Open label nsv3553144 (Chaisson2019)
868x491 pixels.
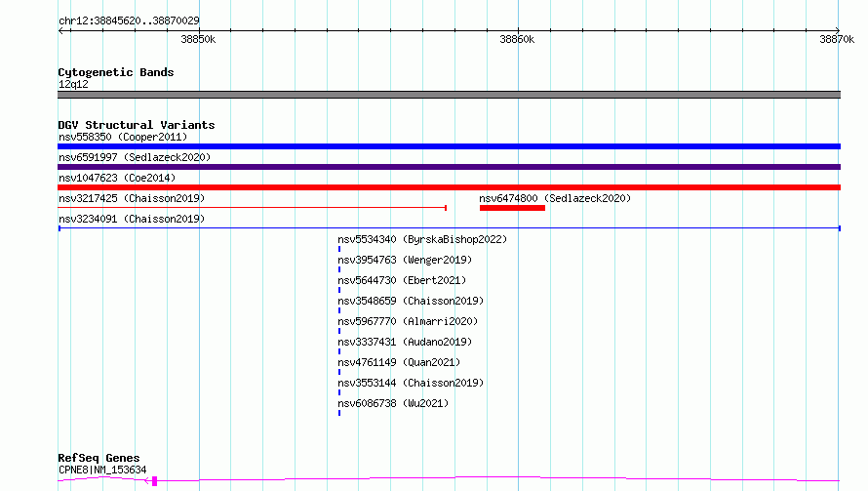[411, 383]
